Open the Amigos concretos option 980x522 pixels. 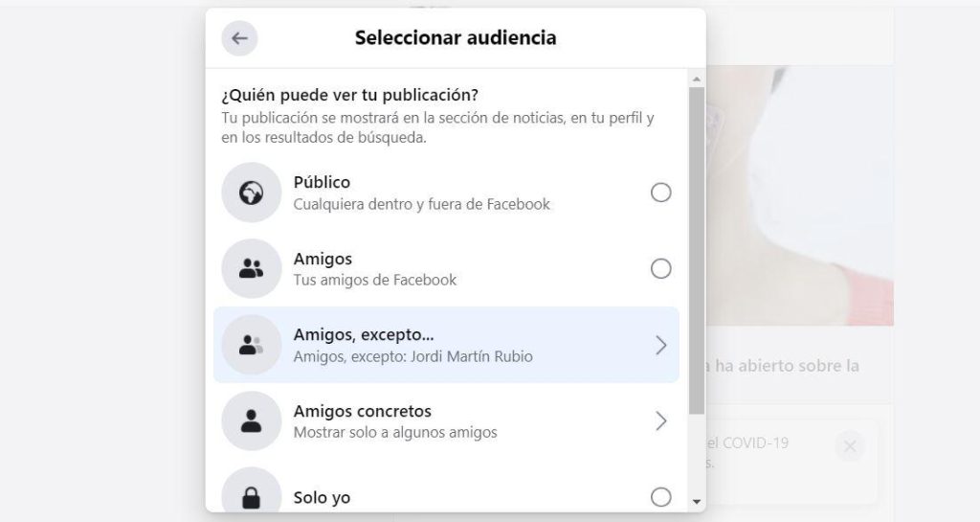446,421
